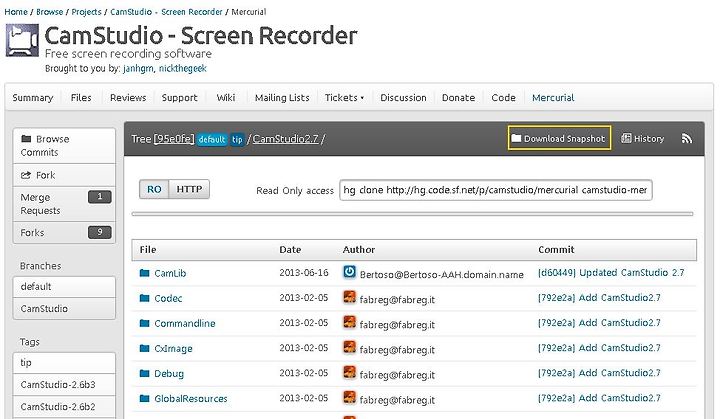This screenshot has width=720, height=419.
Task: Open commit 792e2a in Debug row
Action: [599, 373]
